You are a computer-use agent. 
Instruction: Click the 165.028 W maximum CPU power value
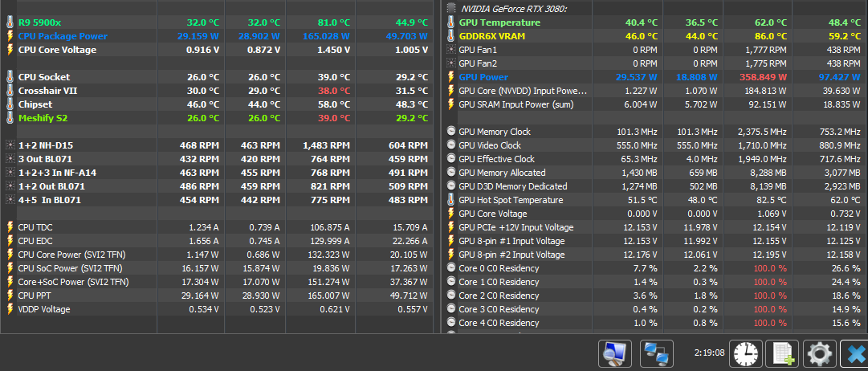[x=326, y=36]
